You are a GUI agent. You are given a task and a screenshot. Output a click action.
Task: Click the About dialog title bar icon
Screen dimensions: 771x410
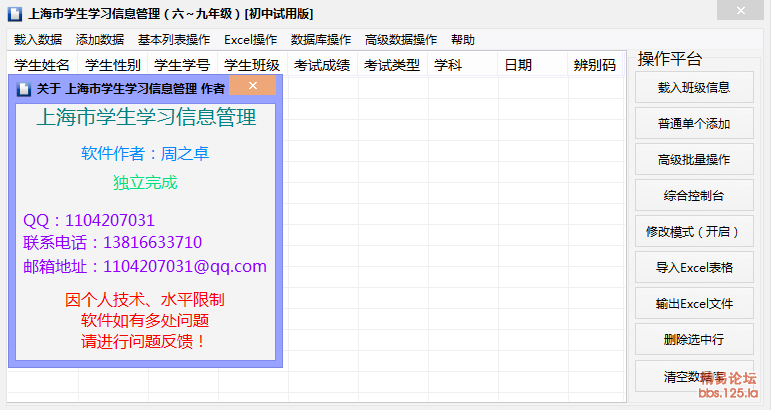click(x=24, y=89)
